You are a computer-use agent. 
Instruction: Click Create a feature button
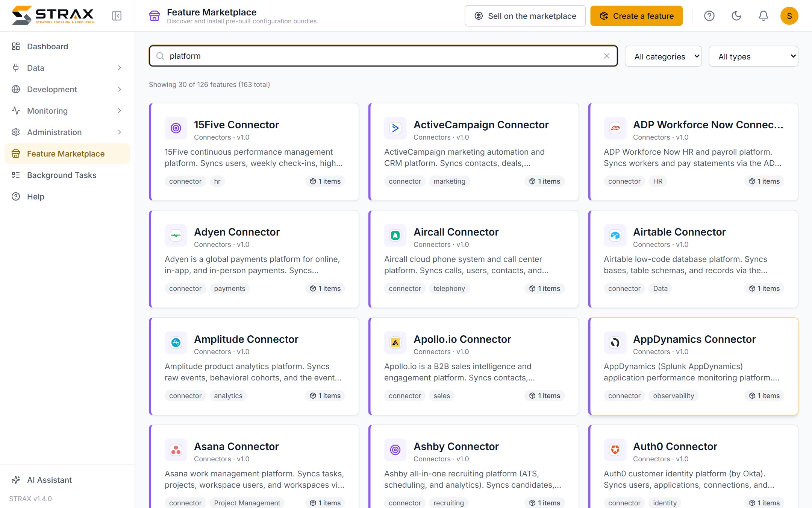coord(636,16)
